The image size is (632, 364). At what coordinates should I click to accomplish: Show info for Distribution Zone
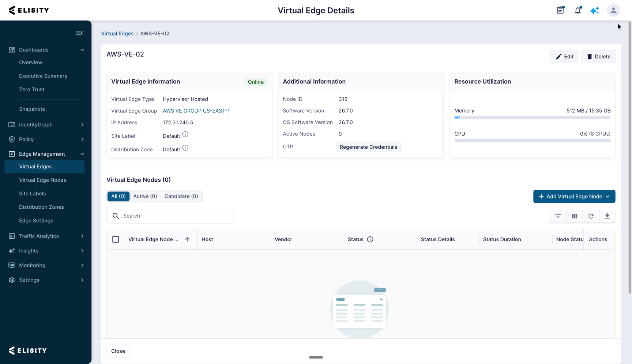pos(185,148)
